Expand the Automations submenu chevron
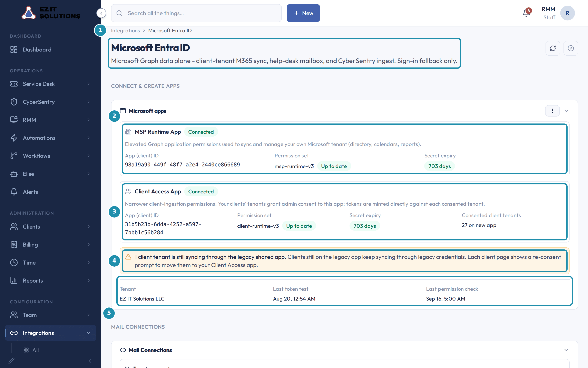 tap(88, 138)
